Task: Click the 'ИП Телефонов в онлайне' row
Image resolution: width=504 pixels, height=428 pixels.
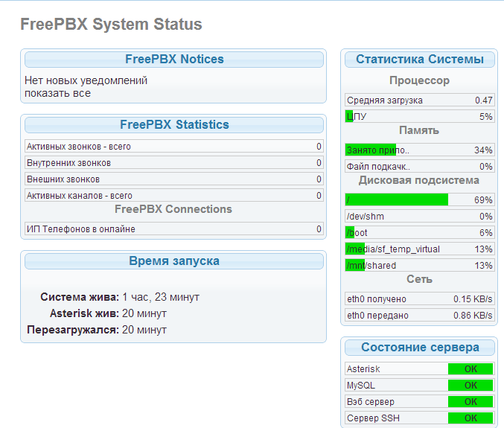Action: [x=174, y=229]
